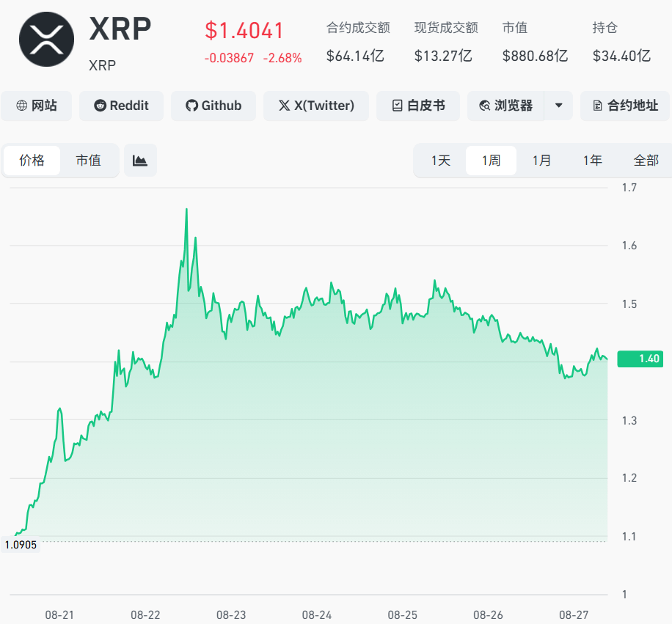The height and width of the screenshot is (624, 672).
Task: Expand the 浏览器 dropdown arrow
Action: click(x=558, y=106)
